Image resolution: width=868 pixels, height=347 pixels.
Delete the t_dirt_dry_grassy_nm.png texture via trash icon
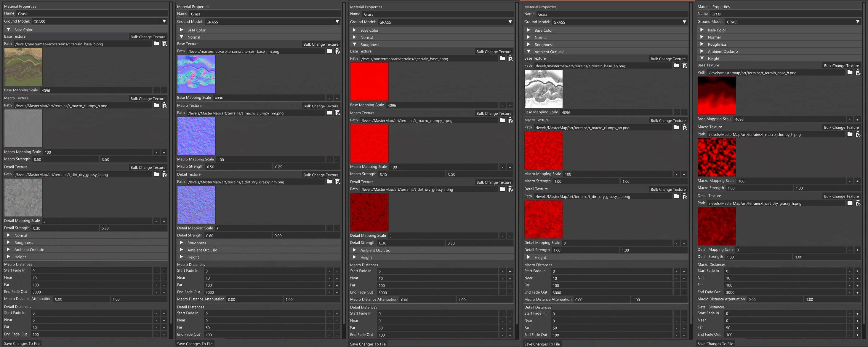(x=337, y=182)
